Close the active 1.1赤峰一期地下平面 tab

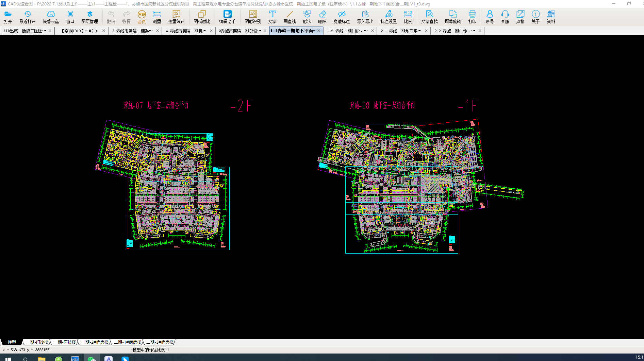point(319,31)
